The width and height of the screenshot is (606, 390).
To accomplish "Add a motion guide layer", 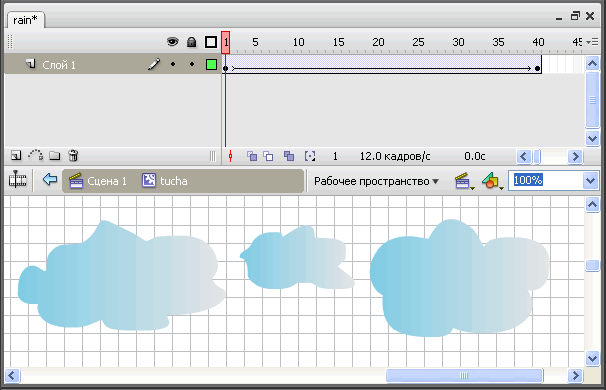I will pyautogui.click(x=35, y=155).
